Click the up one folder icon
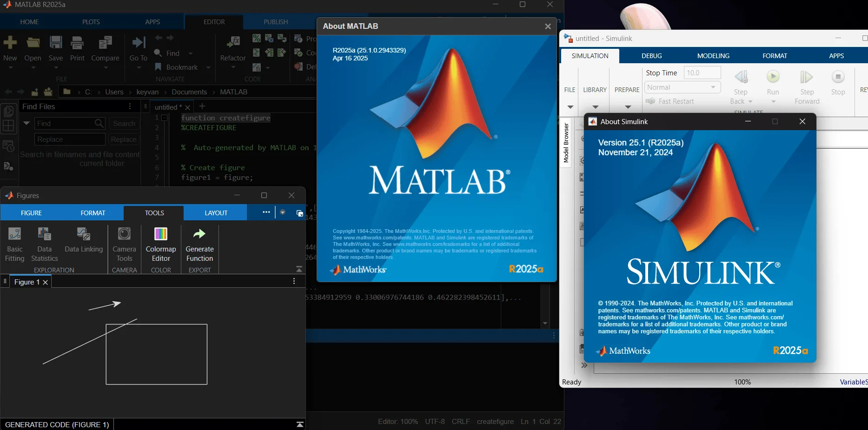The image size is (868, 430). (35, 92)
